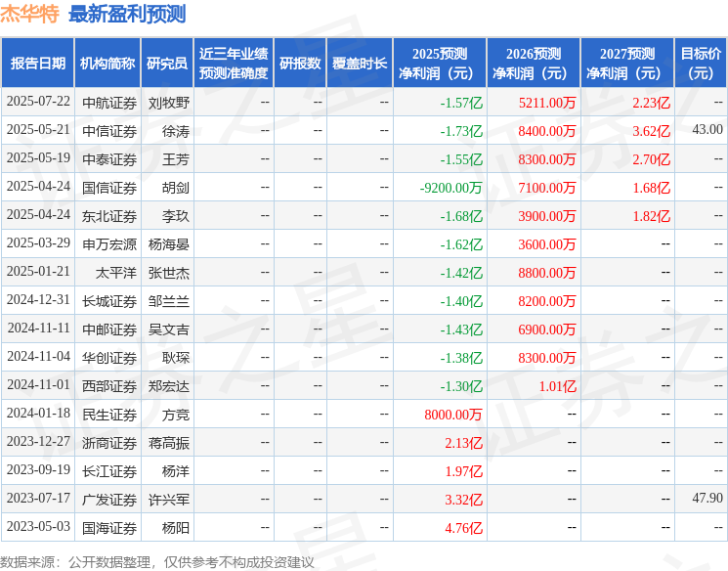This screenshot has width=728, height=571.
Task: Click analyst name 蒋高振
Action: (x=168, y=443)
